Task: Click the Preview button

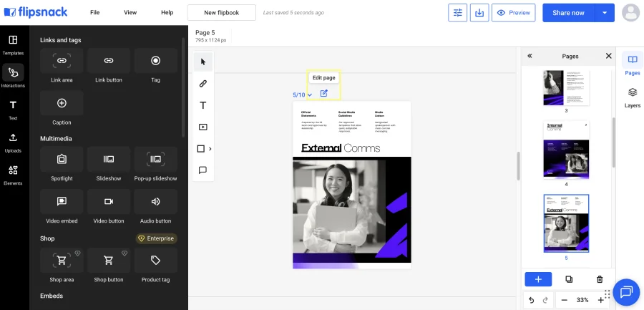Action: tap(513, 13)
